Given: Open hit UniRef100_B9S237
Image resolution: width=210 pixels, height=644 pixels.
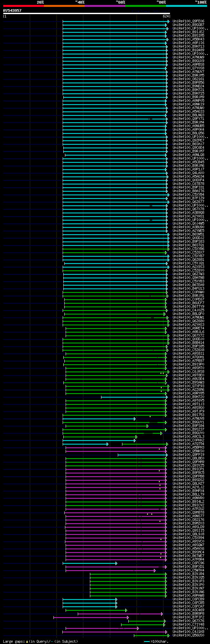Looking at the screenshot, I should click(x=188, y=430).
